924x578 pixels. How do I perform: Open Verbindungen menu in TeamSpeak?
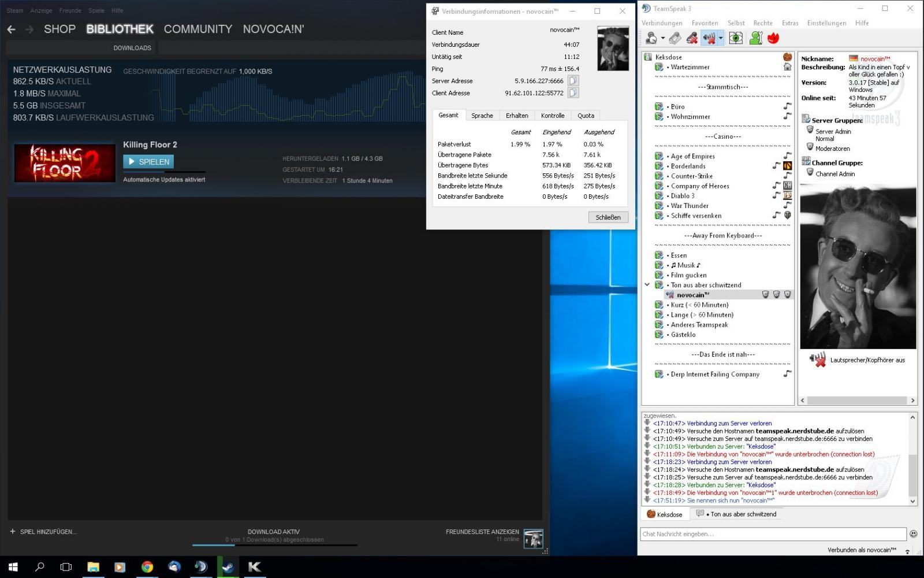[x=662, y=23]
